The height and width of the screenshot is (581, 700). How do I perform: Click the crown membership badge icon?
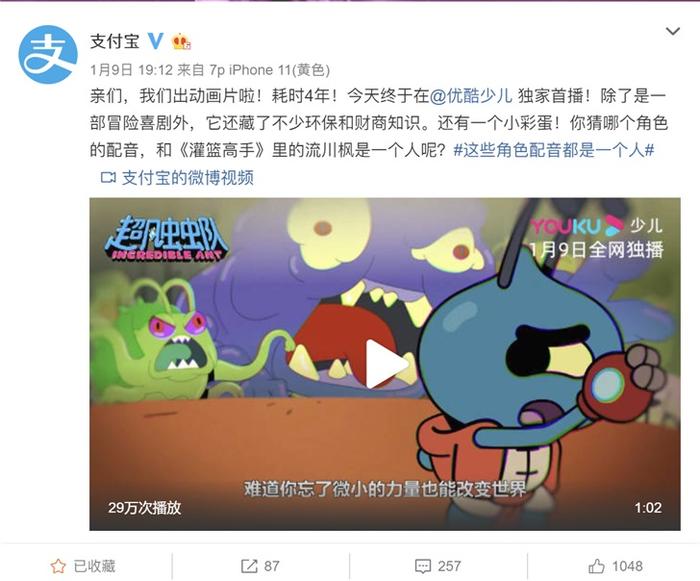pos(181,42)
